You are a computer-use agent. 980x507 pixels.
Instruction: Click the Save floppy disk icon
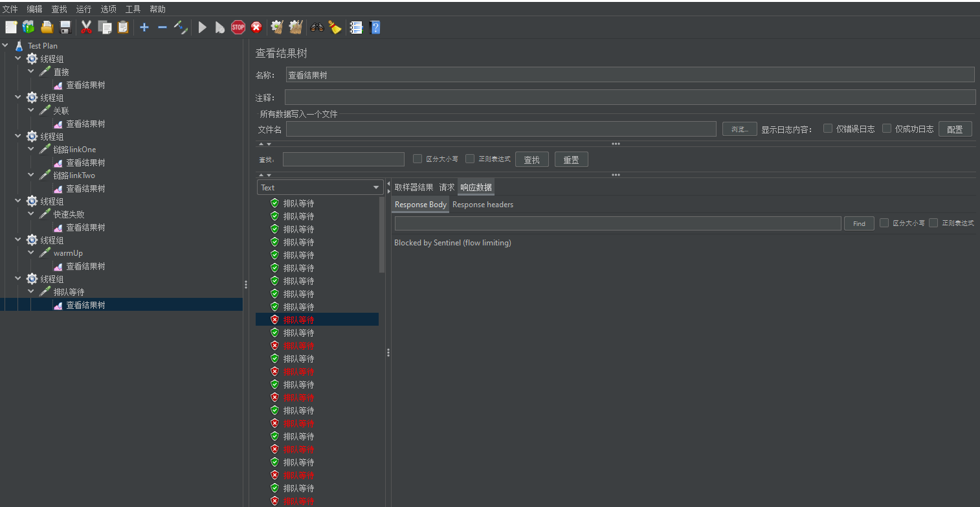[65, 27]
